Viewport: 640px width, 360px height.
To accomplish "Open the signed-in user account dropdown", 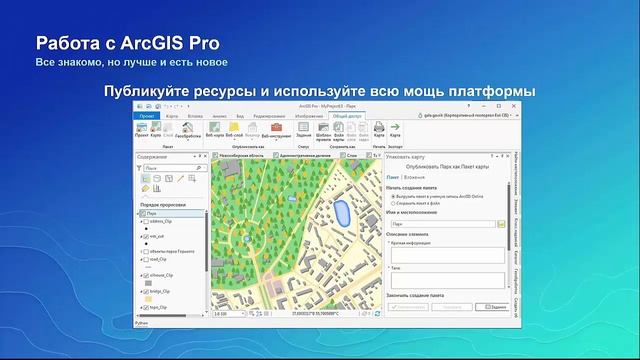I will click(x=511, y=116).
